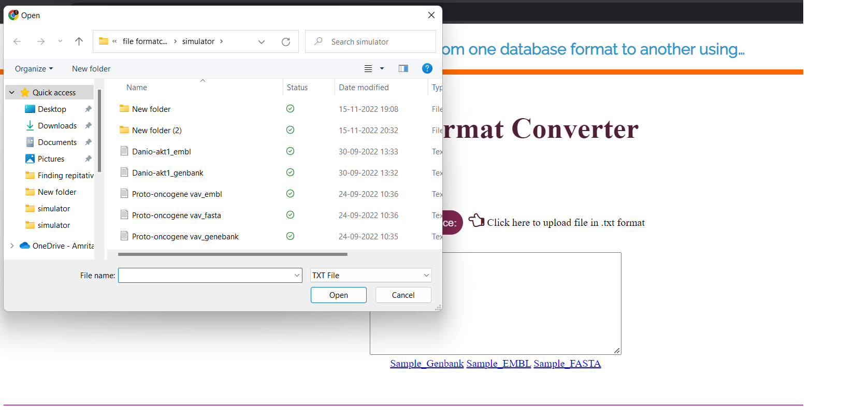Toggle the preview pane

tap(403, 68)
